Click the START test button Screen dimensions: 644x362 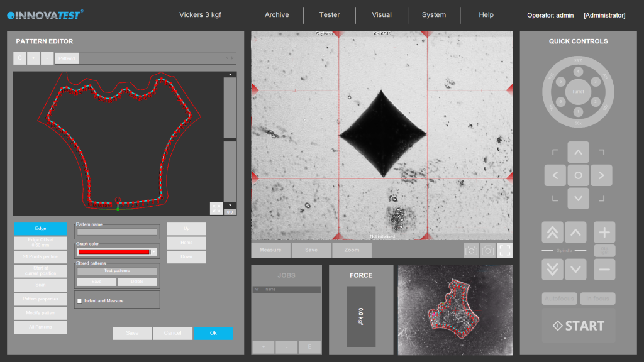pyautogui.click(x=579, y=326)
